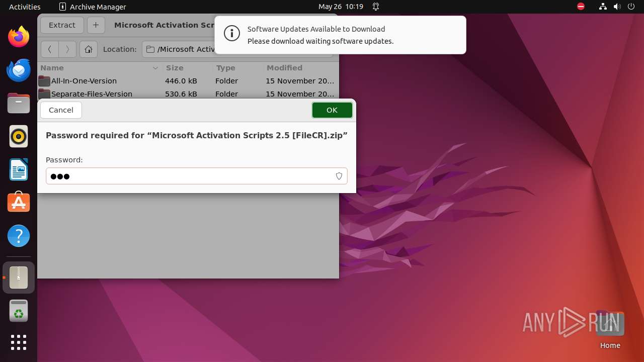The width and height of the screenshot is (644, 362).
Task: Cancel the password dialog
Action: coord(61,110)
